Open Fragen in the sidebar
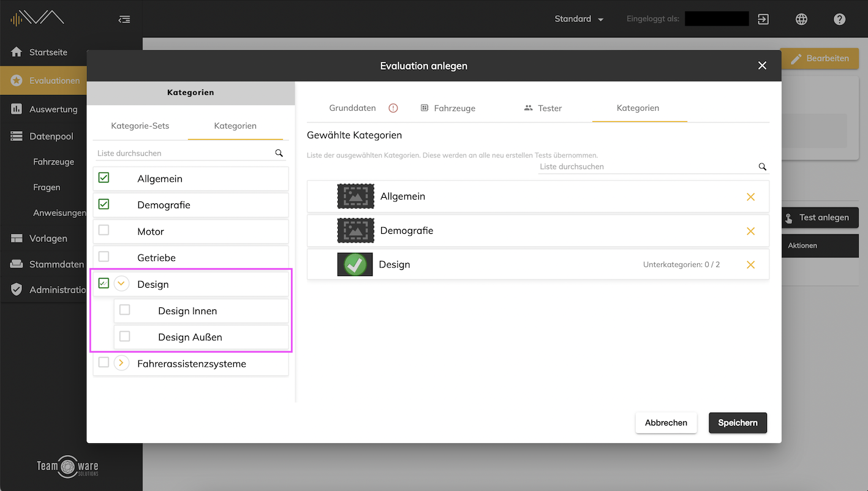This screenshot has height=491, width=868. coord(47,187)
